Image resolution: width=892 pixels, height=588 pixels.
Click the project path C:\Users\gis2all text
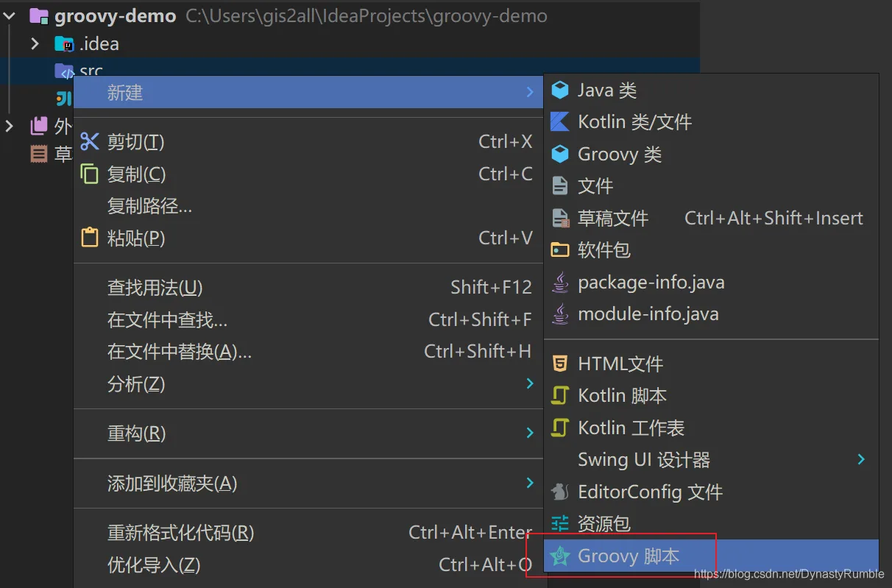tap(367, 15)
